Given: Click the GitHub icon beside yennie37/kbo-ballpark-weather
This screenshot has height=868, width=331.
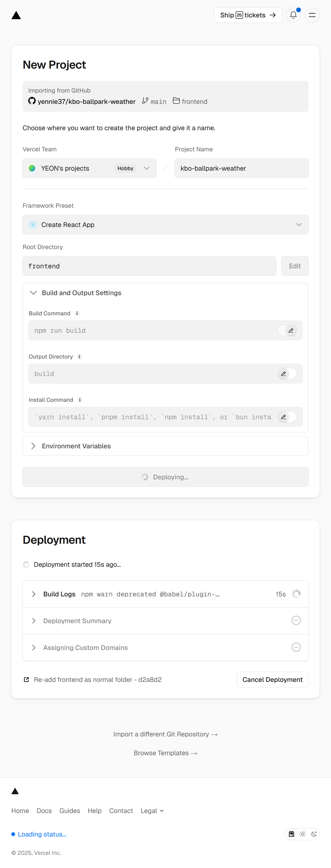Looking at the screenshot, I should (32, 101).
